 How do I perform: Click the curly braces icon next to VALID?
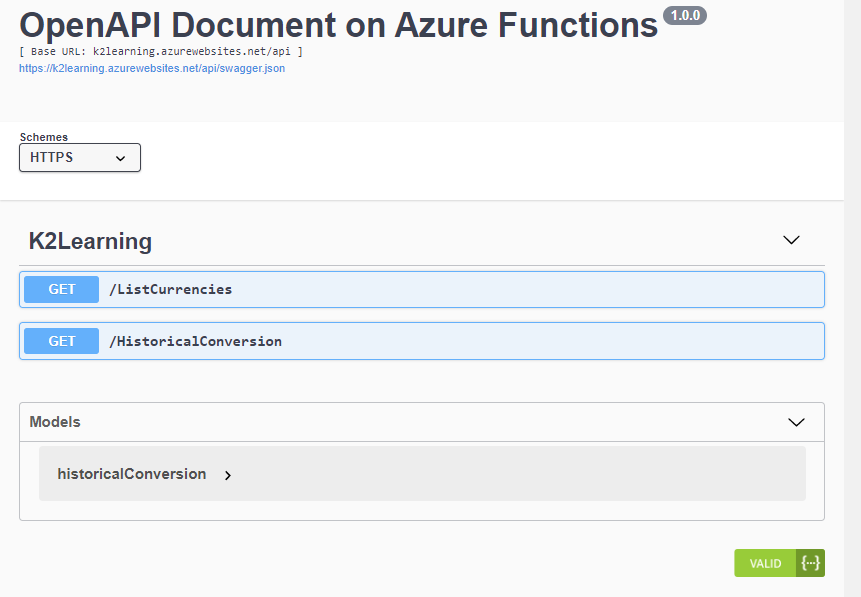pos(811,563)
